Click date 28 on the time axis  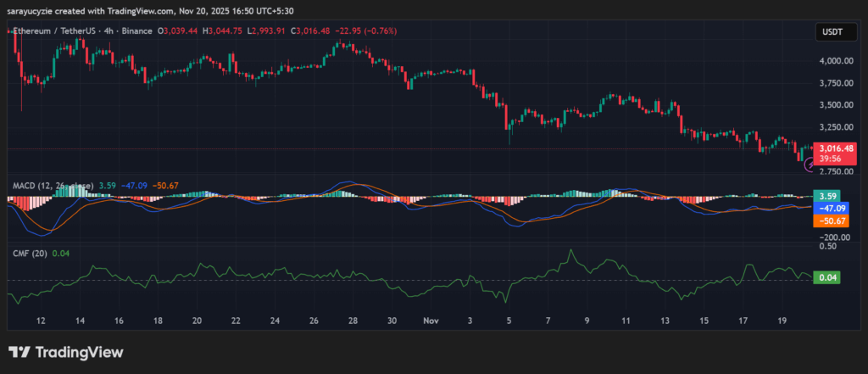[353, 321]
